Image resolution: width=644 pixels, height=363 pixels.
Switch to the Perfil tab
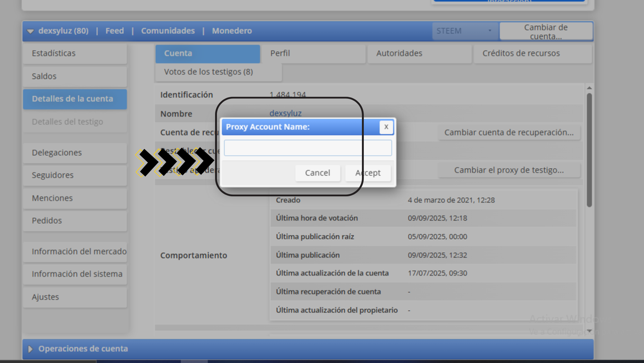[313, 53]
